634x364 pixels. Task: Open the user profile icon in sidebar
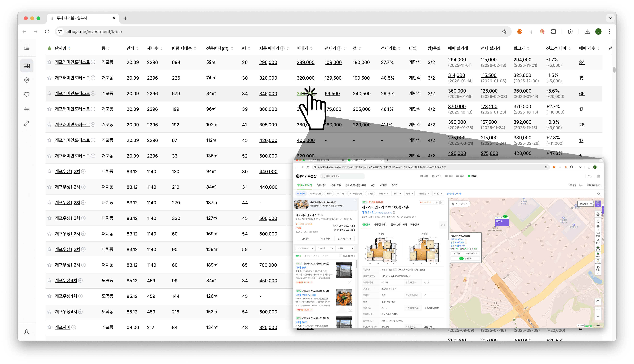(27, 332)
